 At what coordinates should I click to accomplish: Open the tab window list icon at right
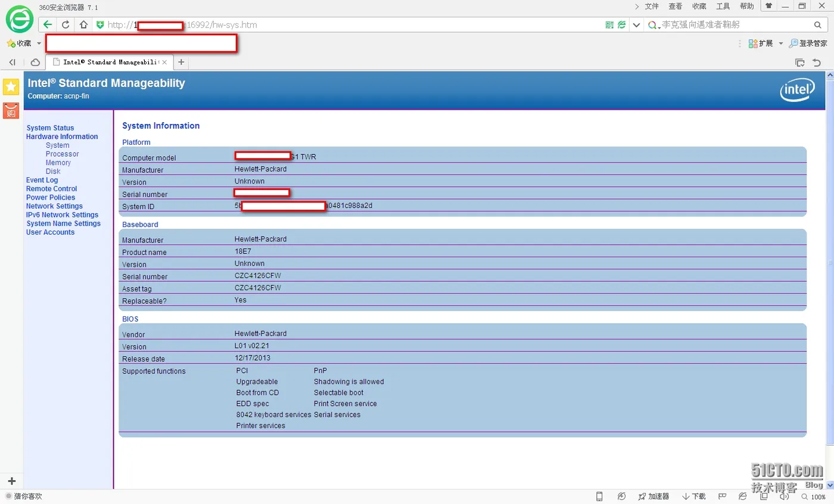pyautogui.click(x=800, y=62)
